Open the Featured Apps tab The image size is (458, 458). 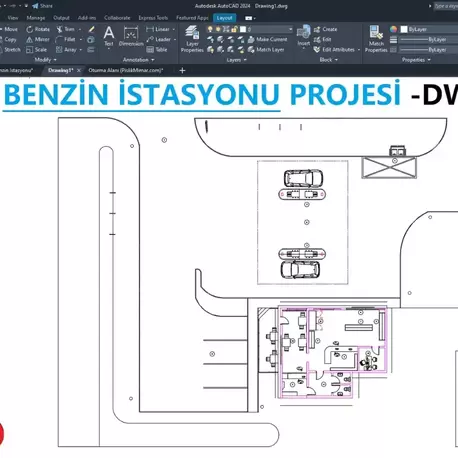click(x=192, y=18)
